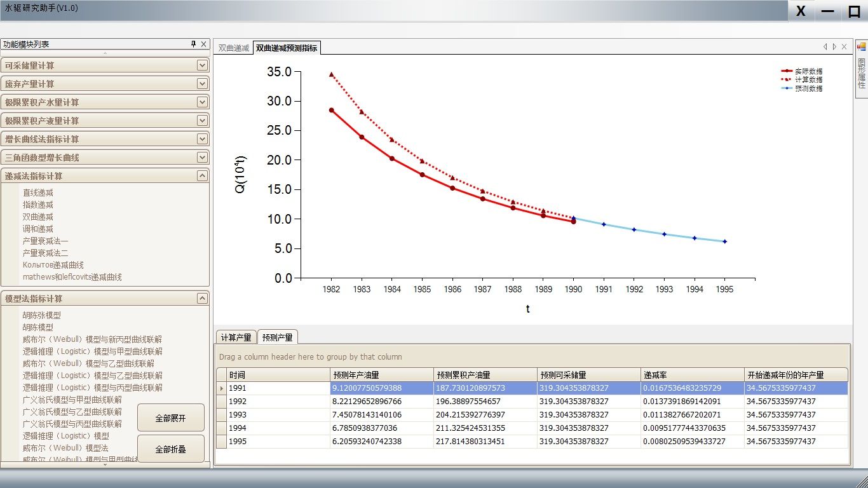Select 调和递减 in the module list
This screenshot has width=868, height=488.
[38, 229]
